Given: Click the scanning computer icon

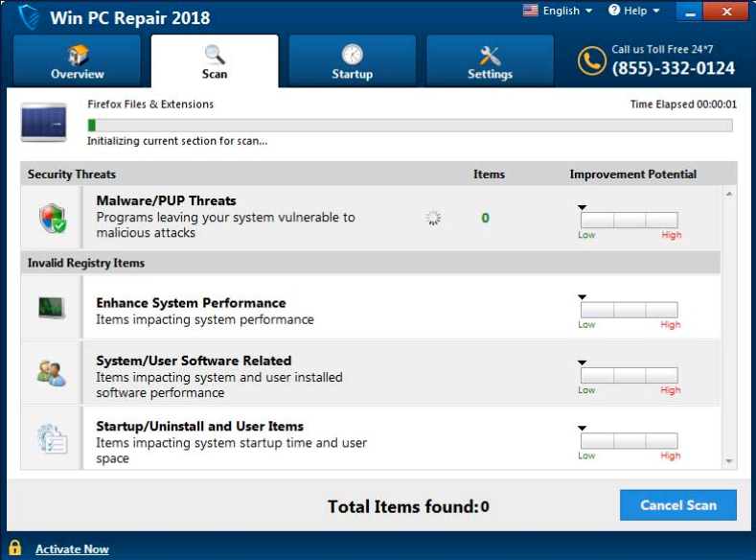Looking at the screenshot, I should (43, 123).
